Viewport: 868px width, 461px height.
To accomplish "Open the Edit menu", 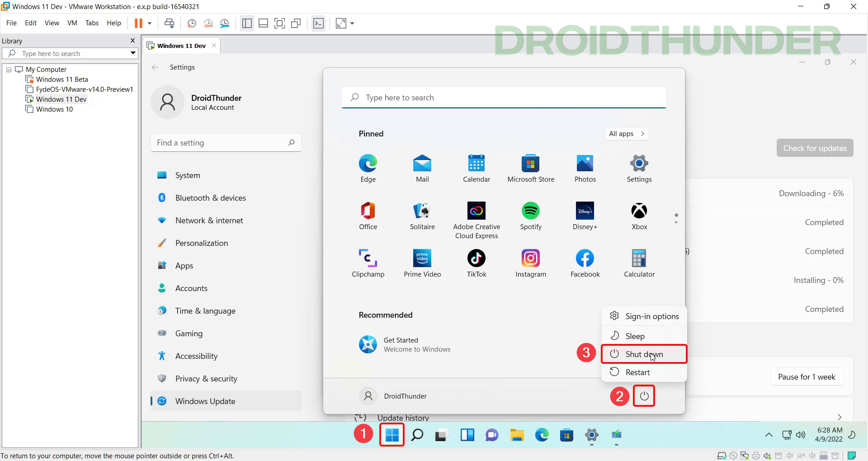I will [31, 23].
